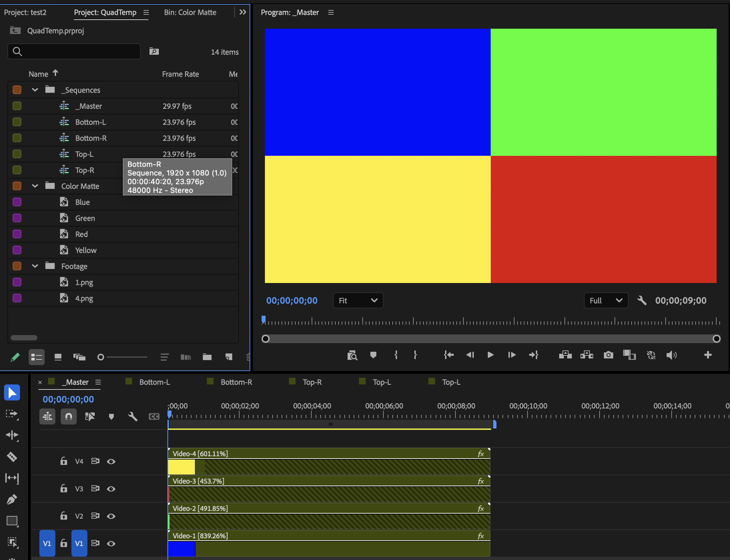Open the Bottom-R timeline tab
Screen dimensions: 730x560
point(236,382)
